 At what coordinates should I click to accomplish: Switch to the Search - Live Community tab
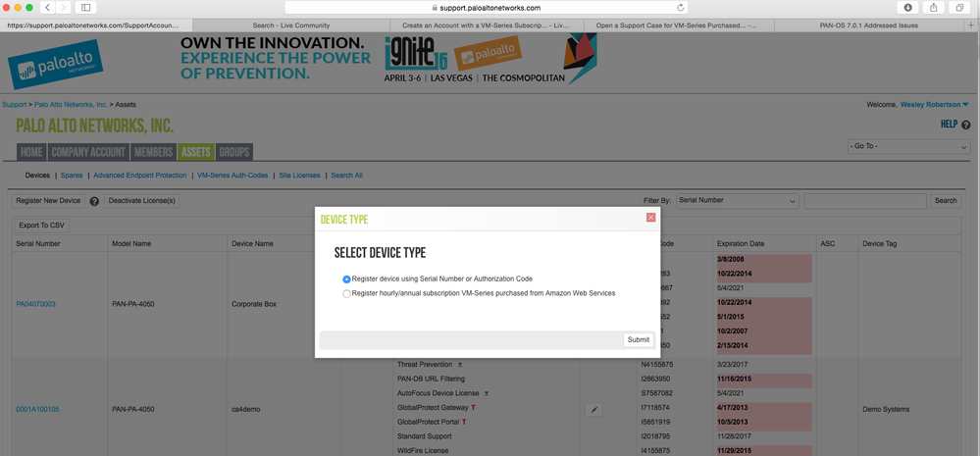tap(291, 25)
